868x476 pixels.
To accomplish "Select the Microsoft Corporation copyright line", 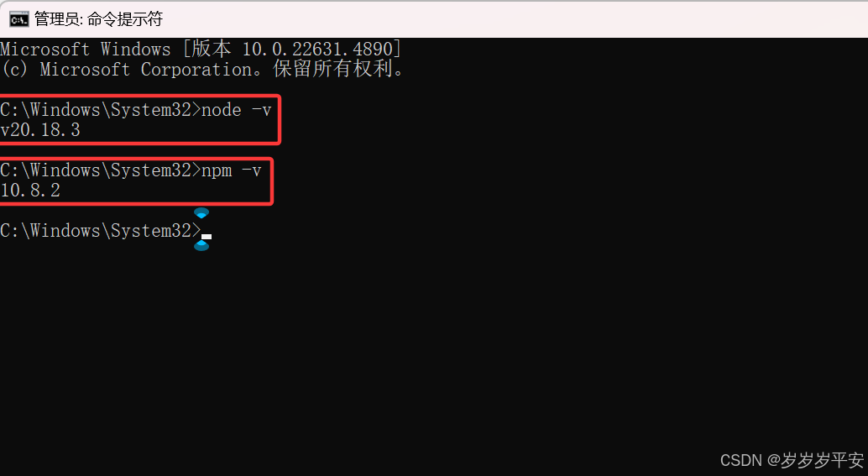I will coord(202,69).
